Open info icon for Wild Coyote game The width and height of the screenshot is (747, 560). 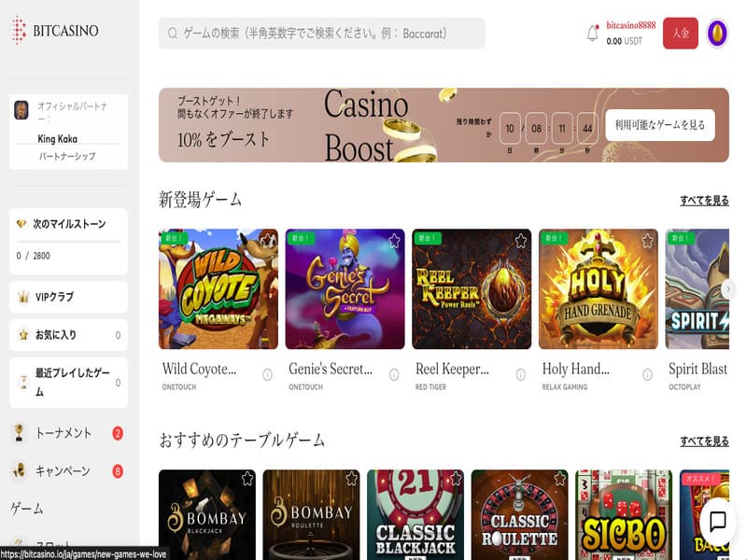(267, 374)
